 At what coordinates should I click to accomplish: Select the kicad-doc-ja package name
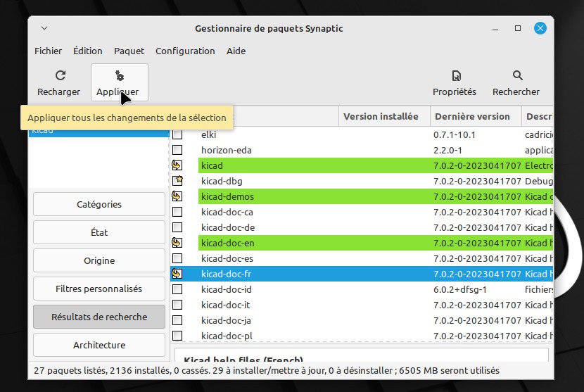coord(226,320)
